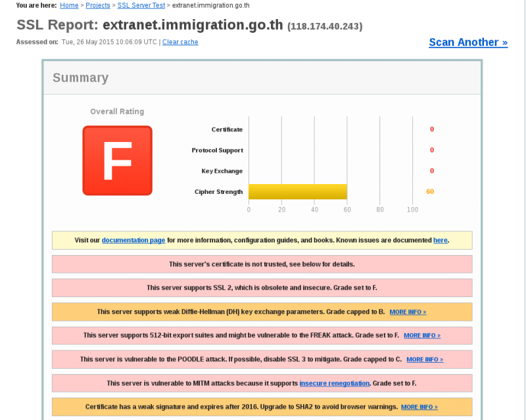The image size is (526, 420).
Task: Click the Certificate score value of 0
Action: (432, 129)
